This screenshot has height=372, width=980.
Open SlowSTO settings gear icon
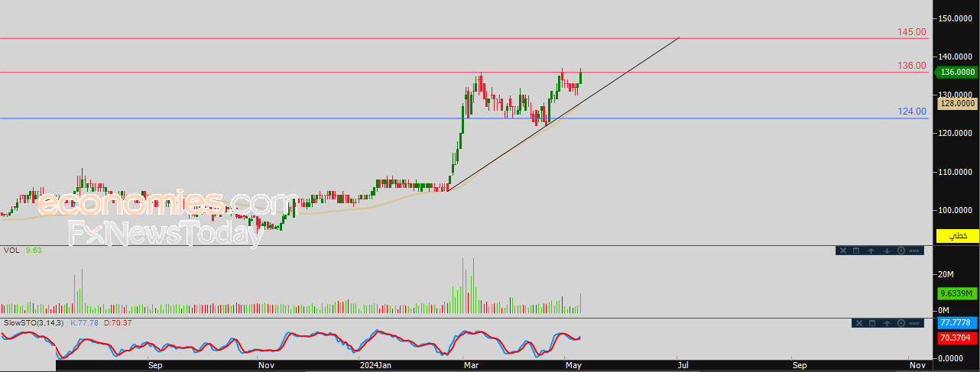901,323
